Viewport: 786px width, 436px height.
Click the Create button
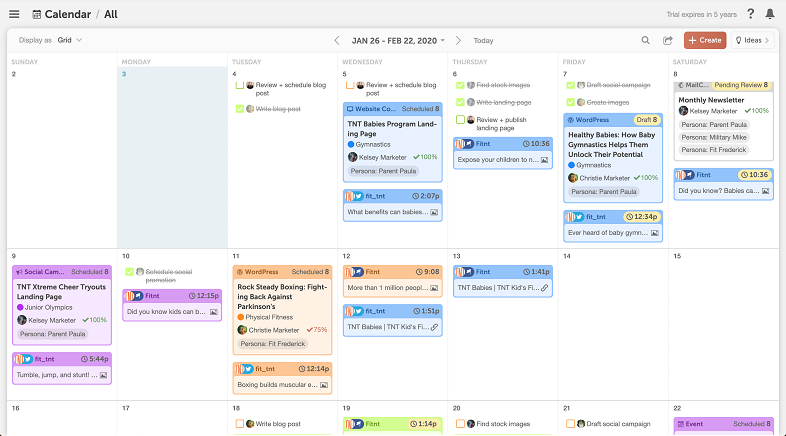(x=705, y=40)
